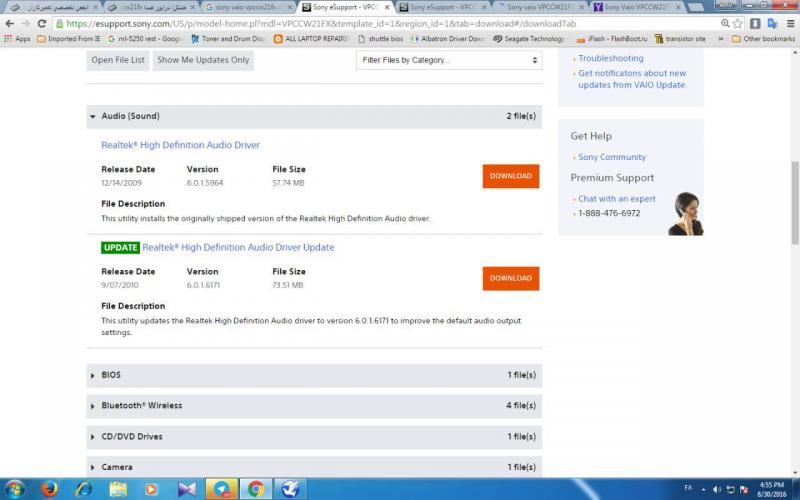Open the media player taskbar icon
This screenshot has height=500, width=800.
click(152, 489)
